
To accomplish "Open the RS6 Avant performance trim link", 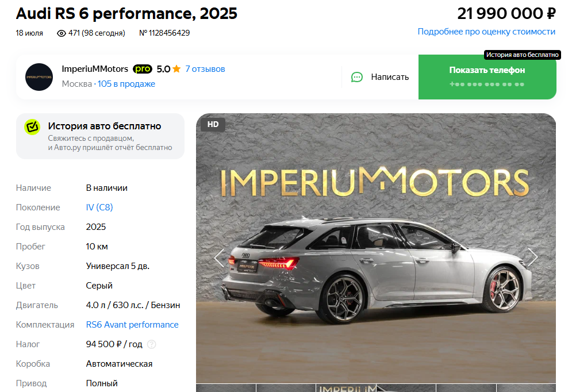I will [x=132, y=325].
